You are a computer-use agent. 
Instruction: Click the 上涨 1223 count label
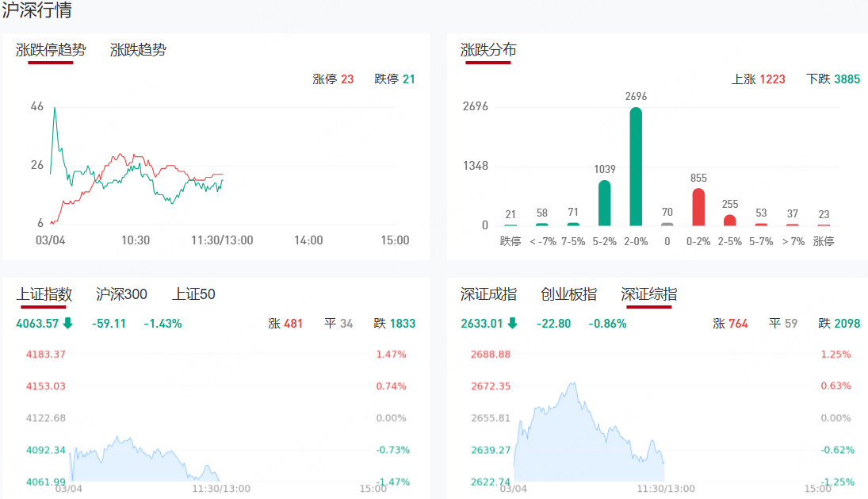[x=758, y=79]
